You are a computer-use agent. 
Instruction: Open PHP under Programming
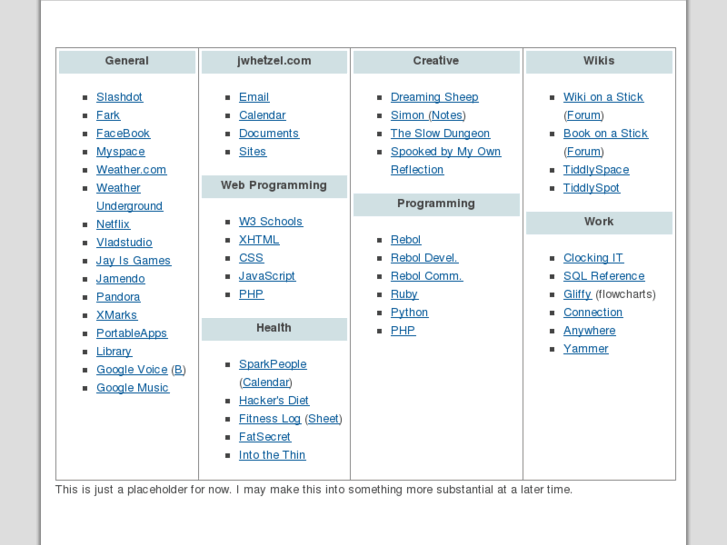point(403,331)
